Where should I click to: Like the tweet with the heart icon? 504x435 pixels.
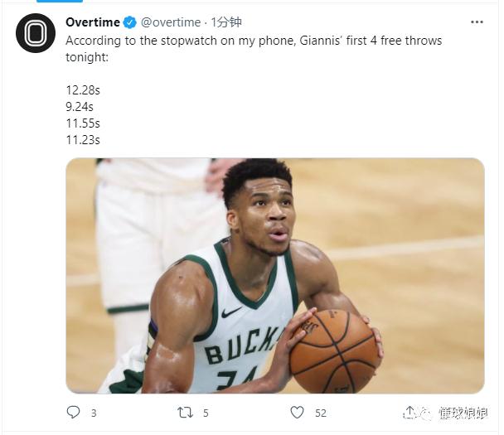pos(298,412)
